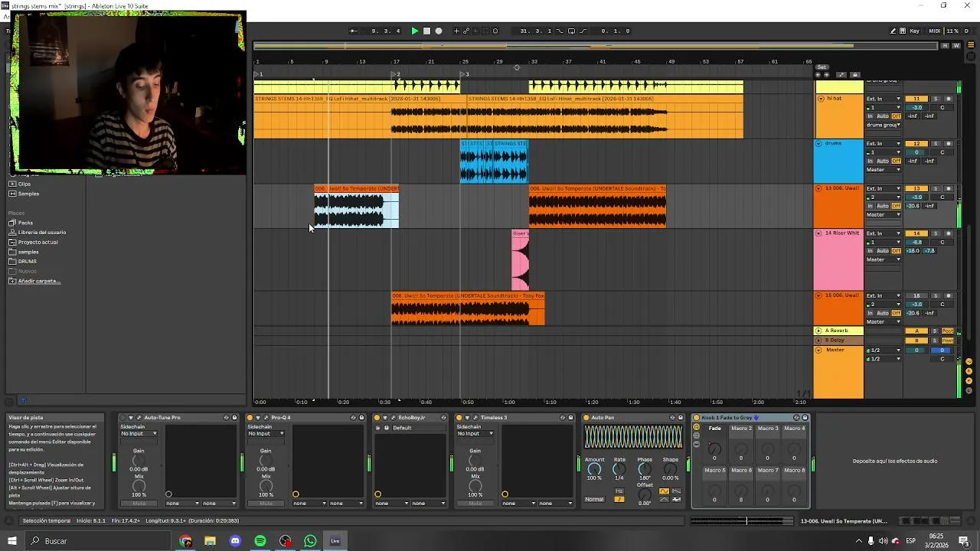The width and height of the screenshot is (980, 551).
Task: Set drums monitor to In
Action: [x=871, y=161]
